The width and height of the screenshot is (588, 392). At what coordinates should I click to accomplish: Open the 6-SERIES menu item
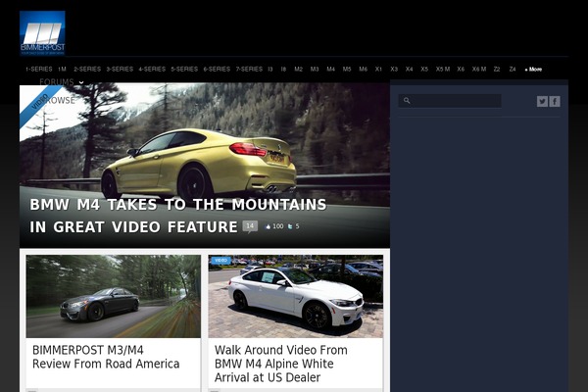(x=217, y=69)
